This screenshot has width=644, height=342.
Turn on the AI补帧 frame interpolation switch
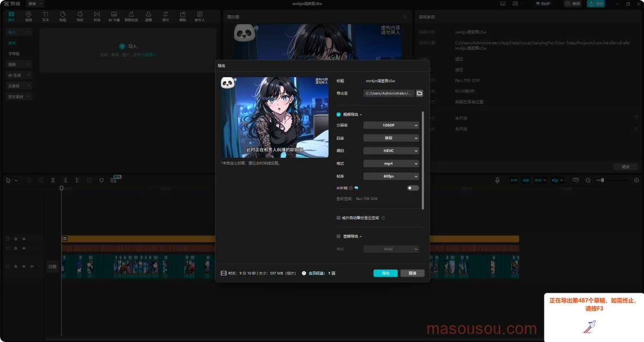[413, 188]
